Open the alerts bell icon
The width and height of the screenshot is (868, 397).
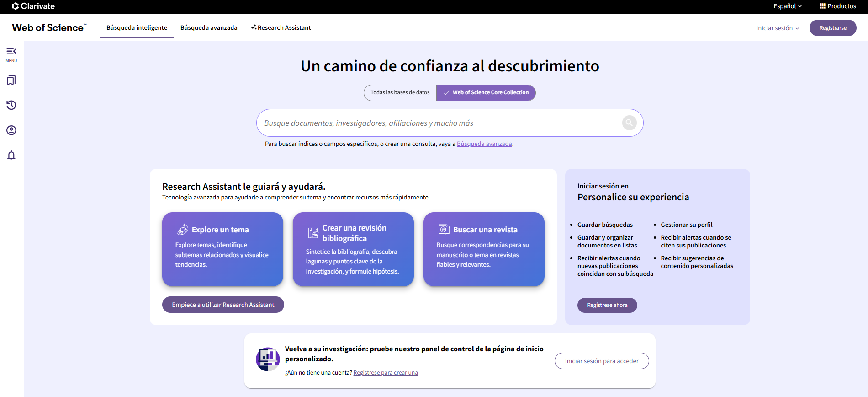[11, 156]
